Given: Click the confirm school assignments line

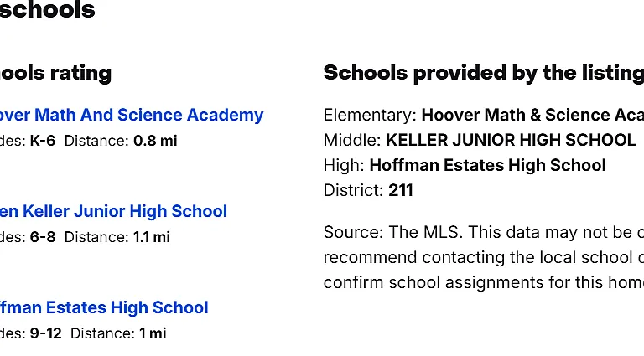Looking at the screenshot, I should 483,282.
